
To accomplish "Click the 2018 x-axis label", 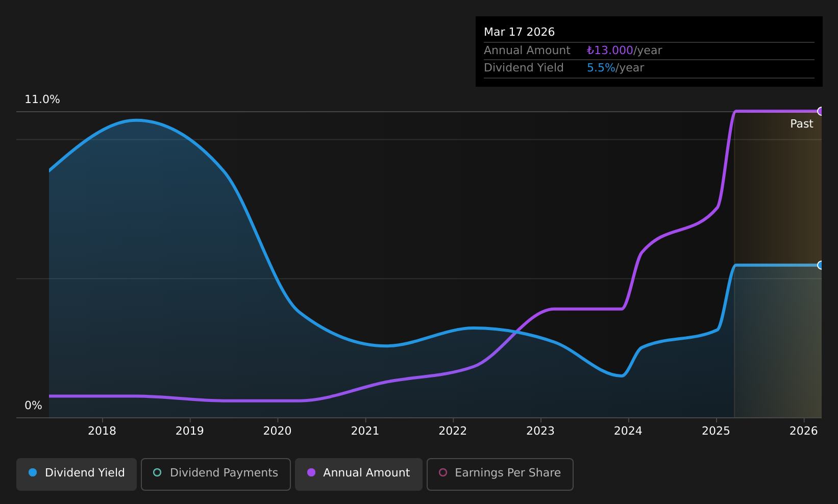I will point(102,431).
